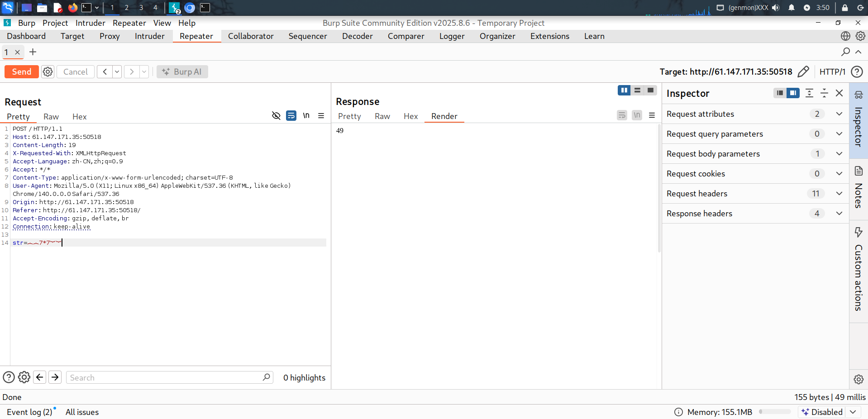The image size is (868, 419).
Task: Open request panel hamburger menu
Action: click(x=321, y=115)
